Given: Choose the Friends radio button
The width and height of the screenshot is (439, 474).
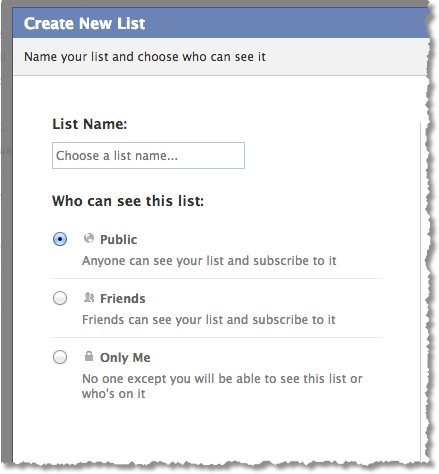Looking at the screenshot, I should pyautogui.click(x=60, y=298).
